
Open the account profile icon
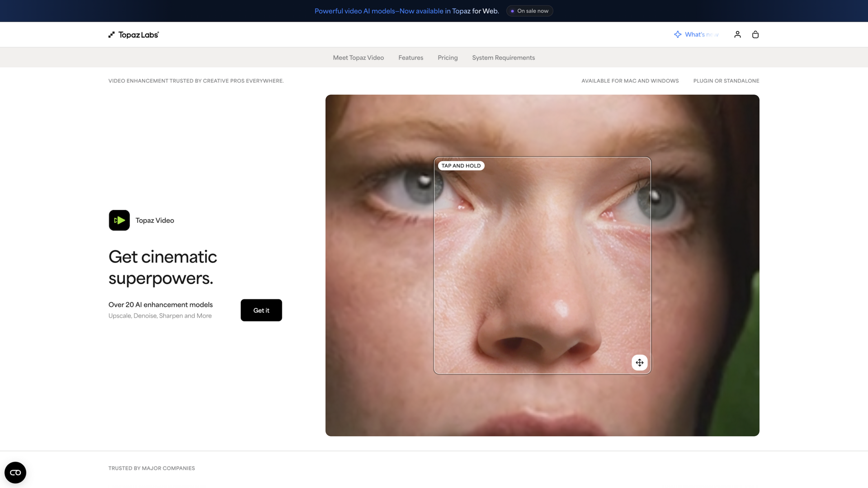tap(737, 34)
